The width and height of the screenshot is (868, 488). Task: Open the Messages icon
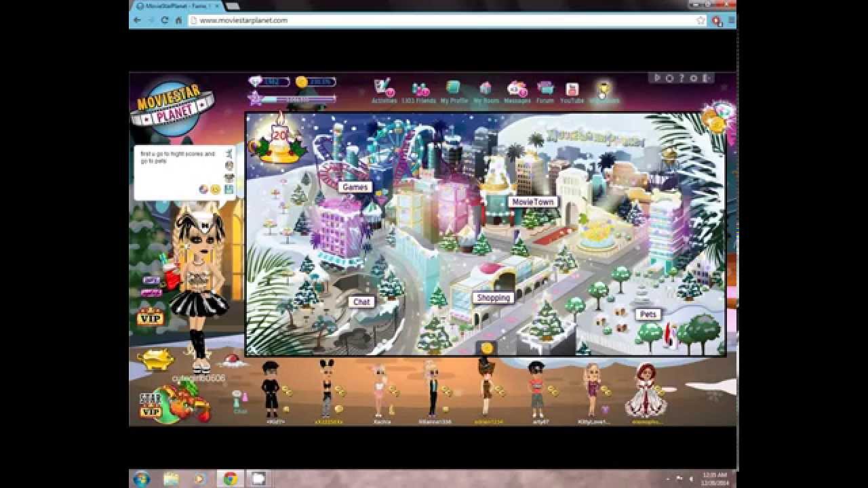pos(517,89)
